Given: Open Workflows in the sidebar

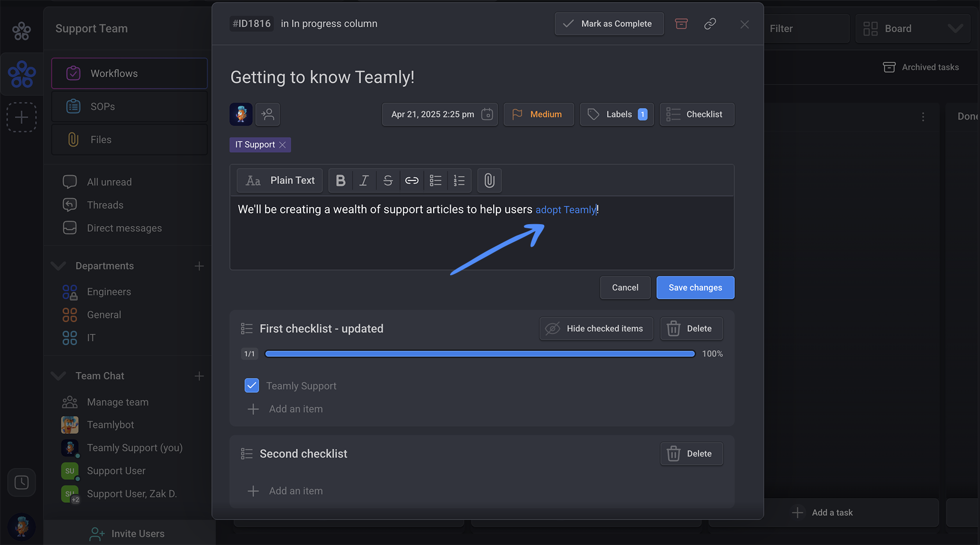Looking at the screenshot, I should (x=130, y=74).
